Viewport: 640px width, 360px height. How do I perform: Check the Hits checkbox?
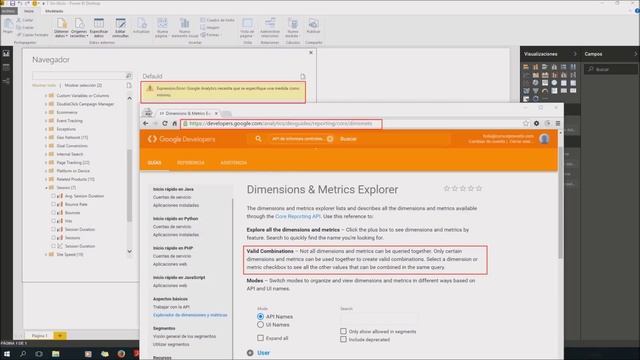(x=53, y=221)
